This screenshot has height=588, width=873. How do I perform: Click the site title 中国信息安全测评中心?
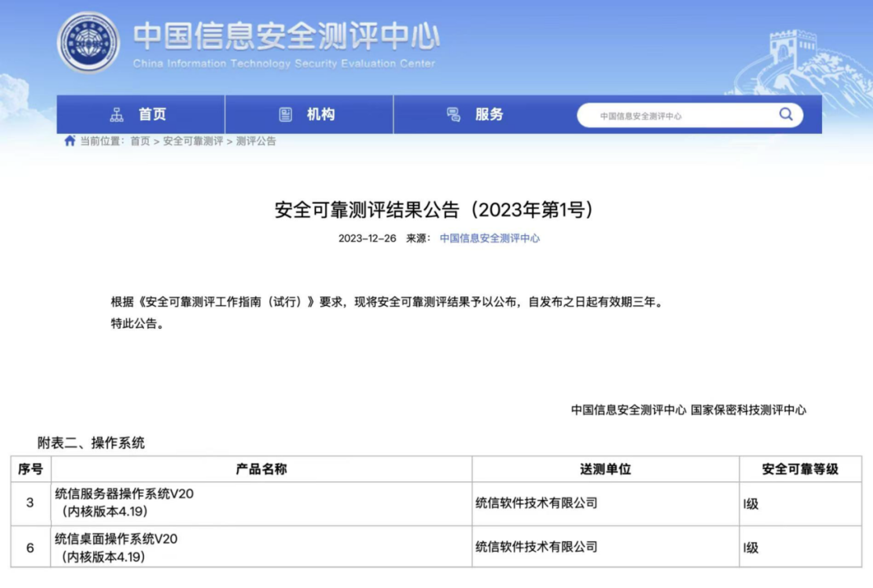pyautogui.click(x=287, y=36)
